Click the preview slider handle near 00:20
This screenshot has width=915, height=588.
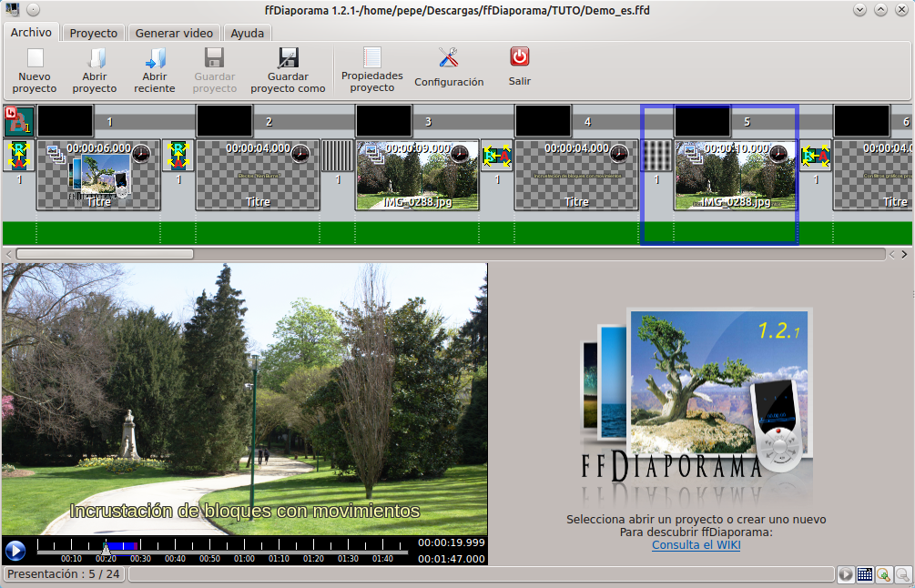click(x=106, y=548)
